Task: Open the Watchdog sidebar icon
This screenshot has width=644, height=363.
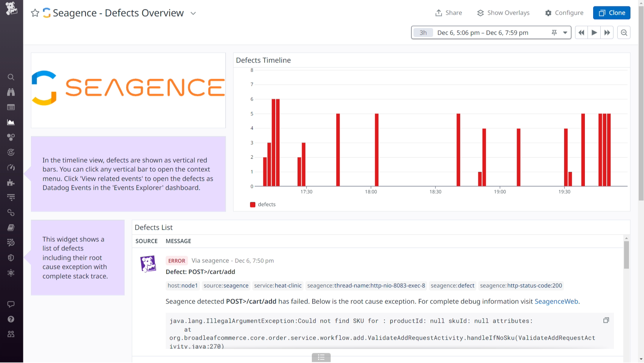Action: pos(11,92)
